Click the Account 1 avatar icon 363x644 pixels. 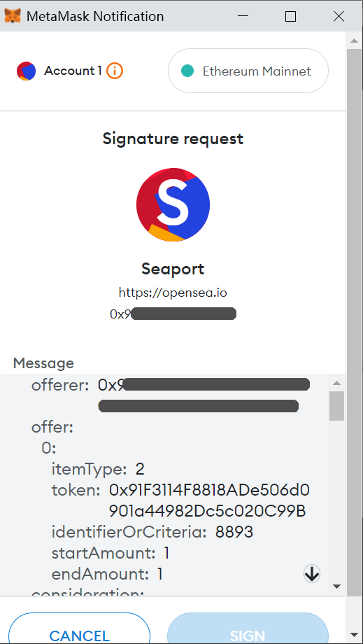(27, 71)
